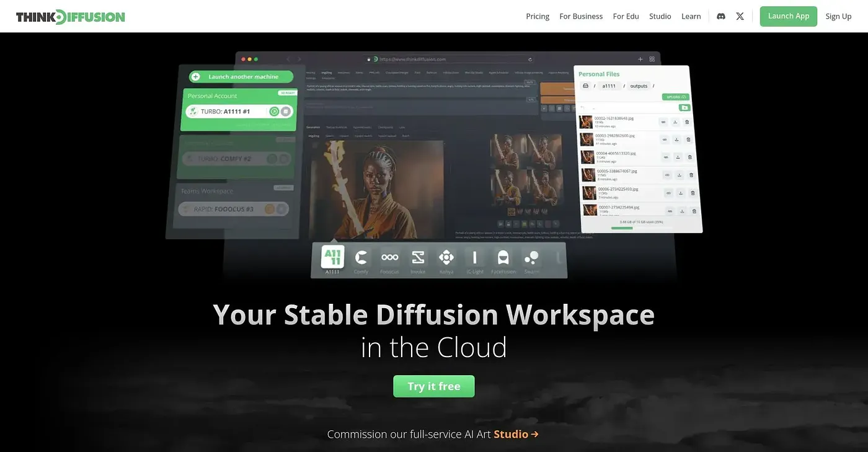Delete file 00006-2734225493.jpg
868x452 pixels.
click(x=693, y=193)
